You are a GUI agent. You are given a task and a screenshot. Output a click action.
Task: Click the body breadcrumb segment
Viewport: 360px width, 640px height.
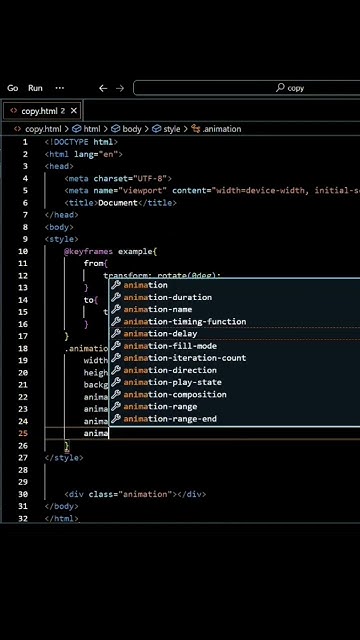coord(131,129)
